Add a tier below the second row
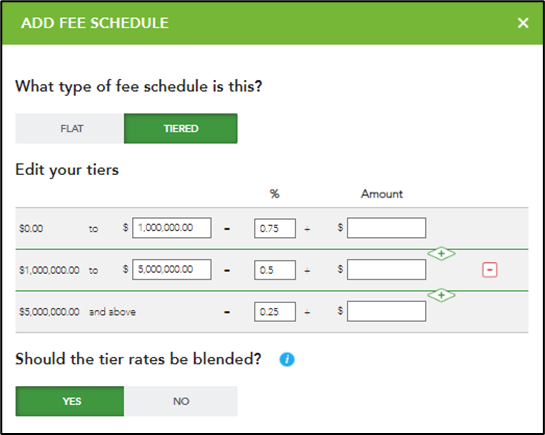The height and width of the screenshot is (435, 545). pyautogui.click(x=441, y=295)
